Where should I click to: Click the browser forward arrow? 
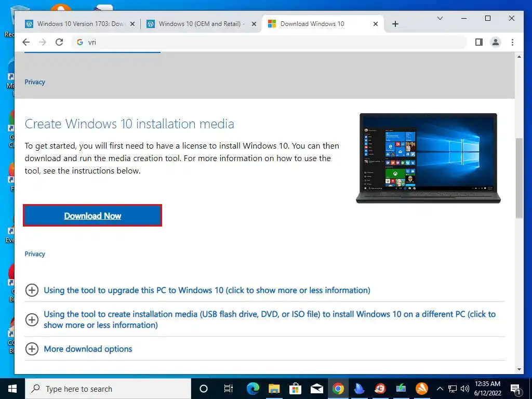tap(43, 42)
